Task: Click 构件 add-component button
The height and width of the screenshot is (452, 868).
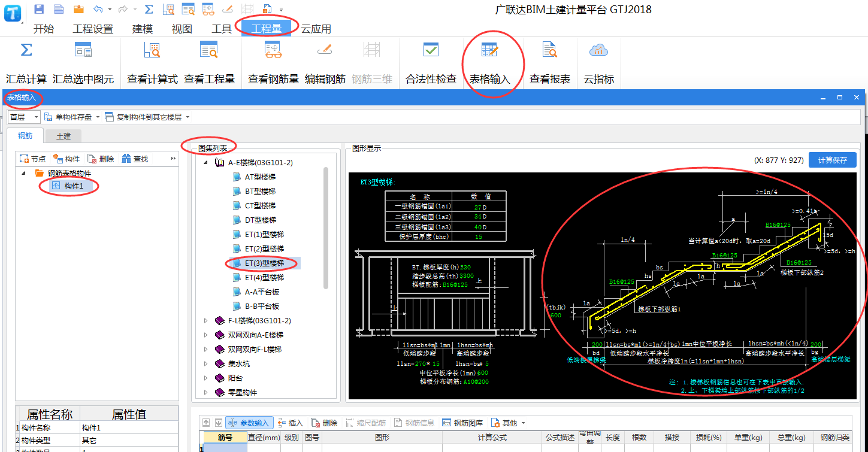Action: pos(66,159)
